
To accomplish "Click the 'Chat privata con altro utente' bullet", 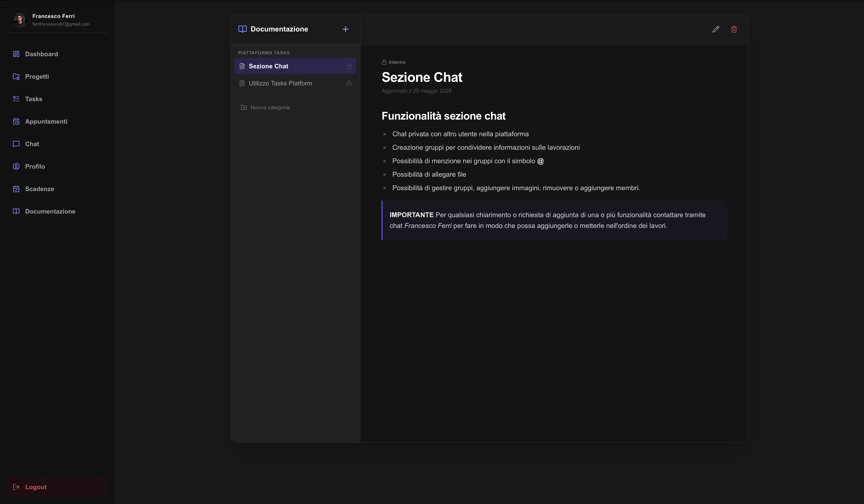I will click(x=460, y=134).
